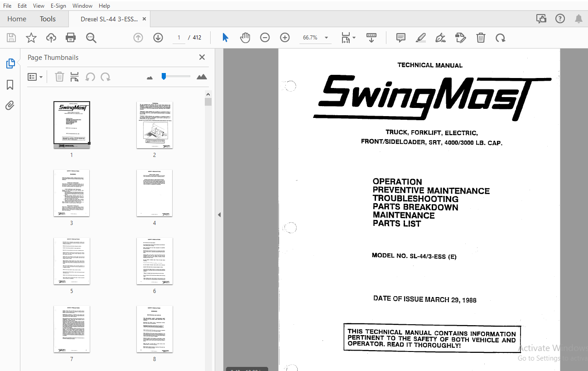The height and width of the screenshot is (371, 588).
Task: Delete the page with the toolbar trash icon
Action: click(x=481, y=38)
